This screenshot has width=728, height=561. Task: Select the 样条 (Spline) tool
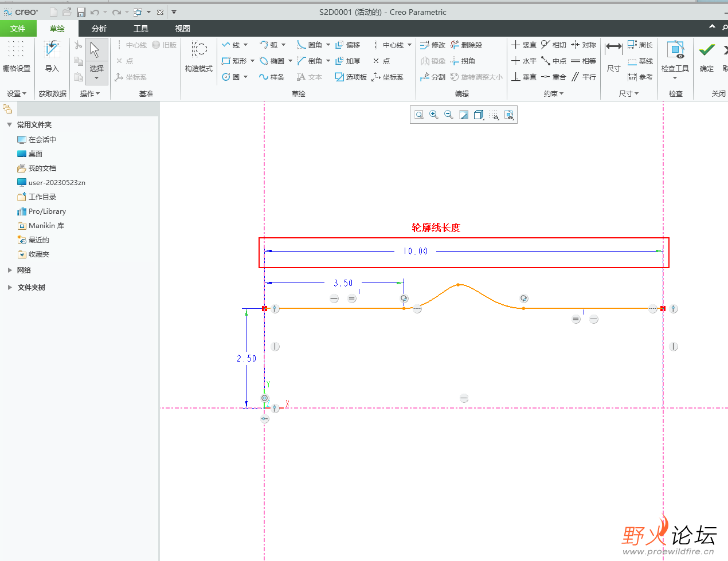[272, 77]
